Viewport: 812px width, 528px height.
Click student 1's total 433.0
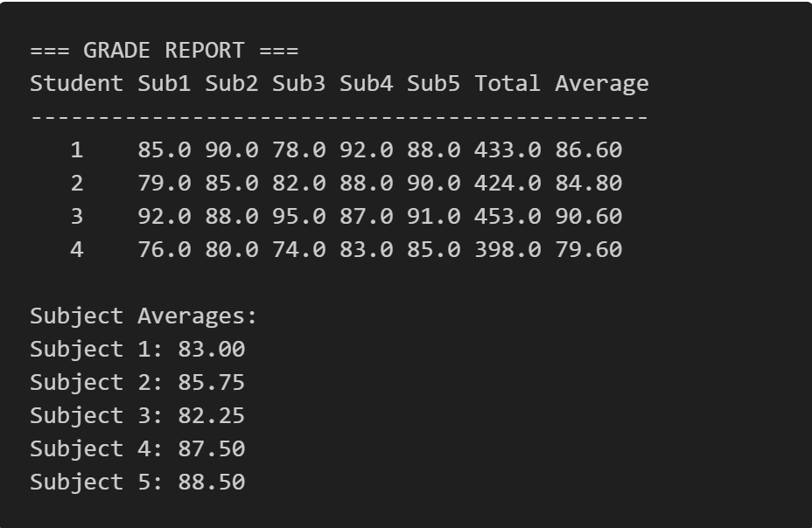(x=507, y=150)
